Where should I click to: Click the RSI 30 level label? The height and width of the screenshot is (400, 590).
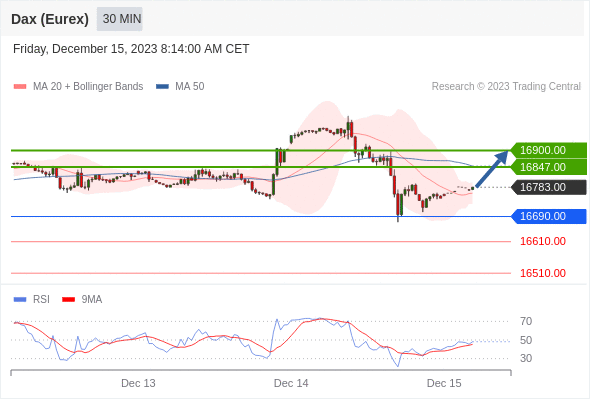(x=526, y=358)
